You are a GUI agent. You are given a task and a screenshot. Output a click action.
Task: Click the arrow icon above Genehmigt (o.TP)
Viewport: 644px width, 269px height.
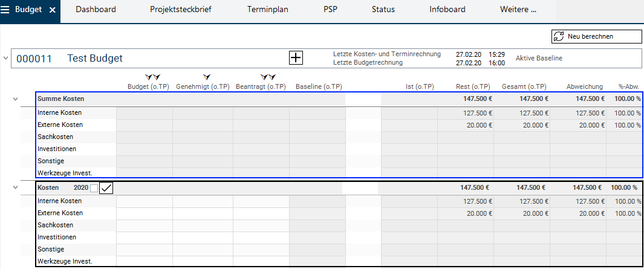[x=207, y=77]
